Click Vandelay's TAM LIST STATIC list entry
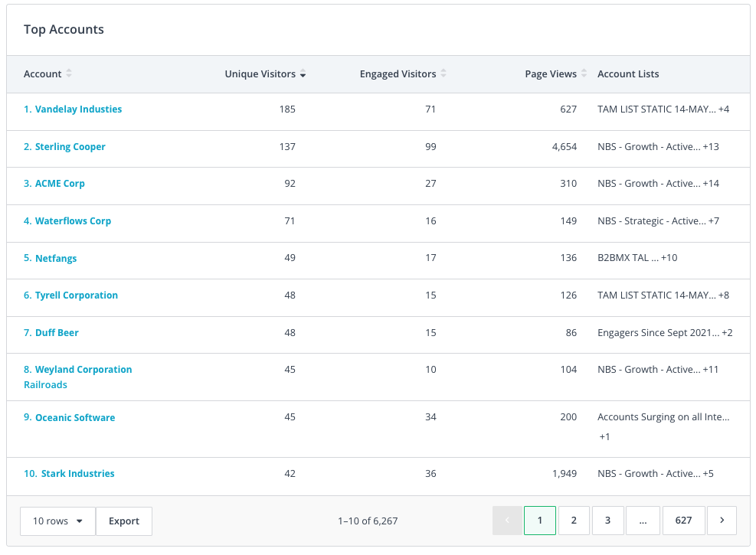The height and width of the screenshot is (555, 756). pos(663,109)
